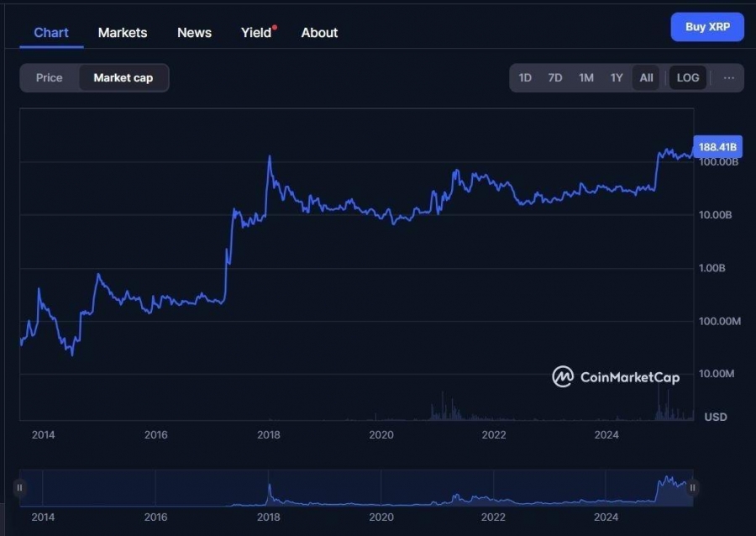
Task: Go to the News tab
Action: point(194,32)
